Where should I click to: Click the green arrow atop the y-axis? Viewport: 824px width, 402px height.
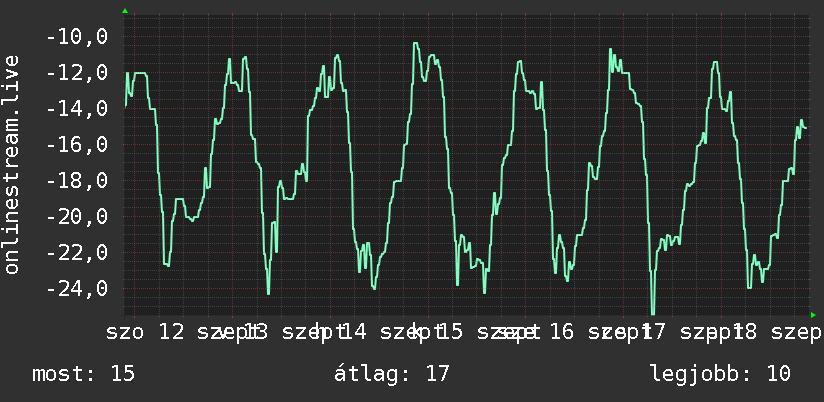125,11
